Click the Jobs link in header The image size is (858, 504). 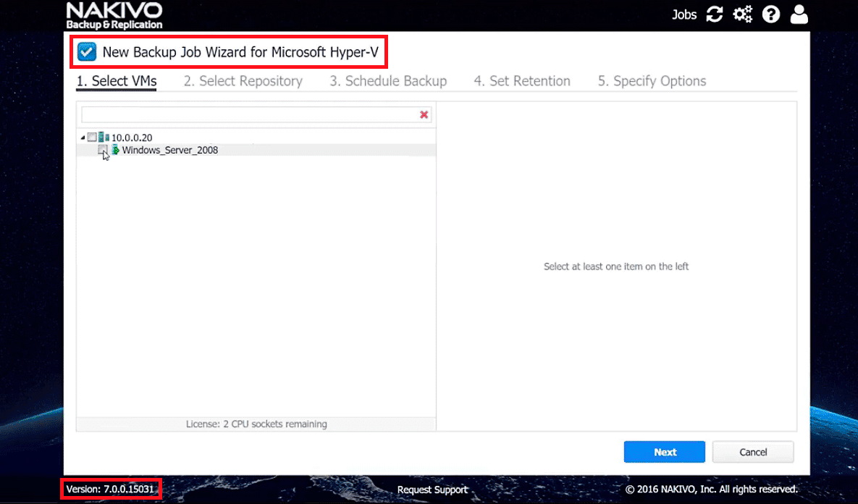[x=684, y=14]
